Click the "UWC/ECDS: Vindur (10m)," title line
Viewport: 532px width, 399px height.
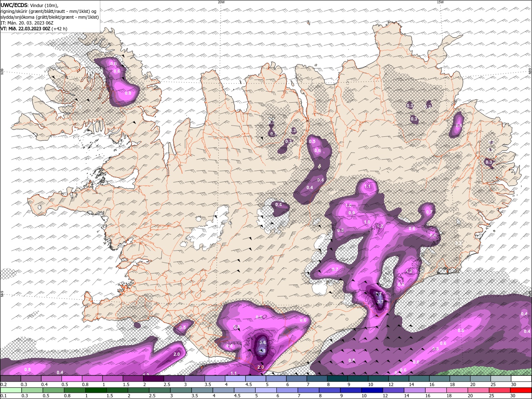(30, 5)
